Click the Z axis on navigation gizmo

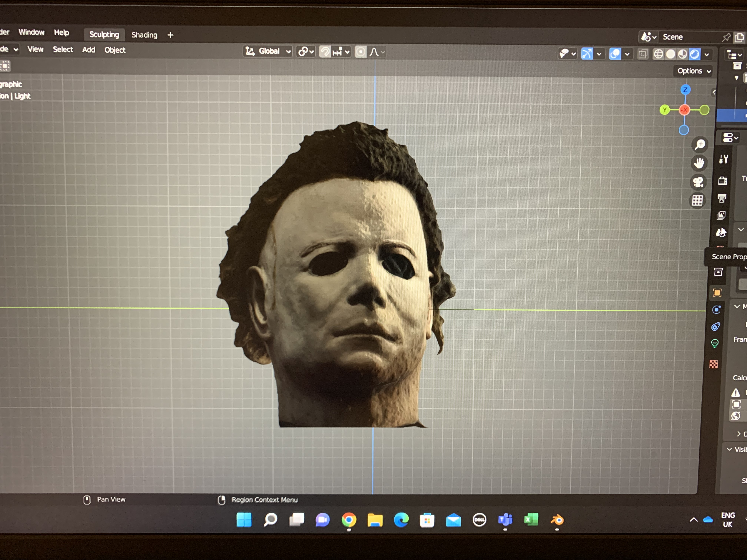click(685, 90)
